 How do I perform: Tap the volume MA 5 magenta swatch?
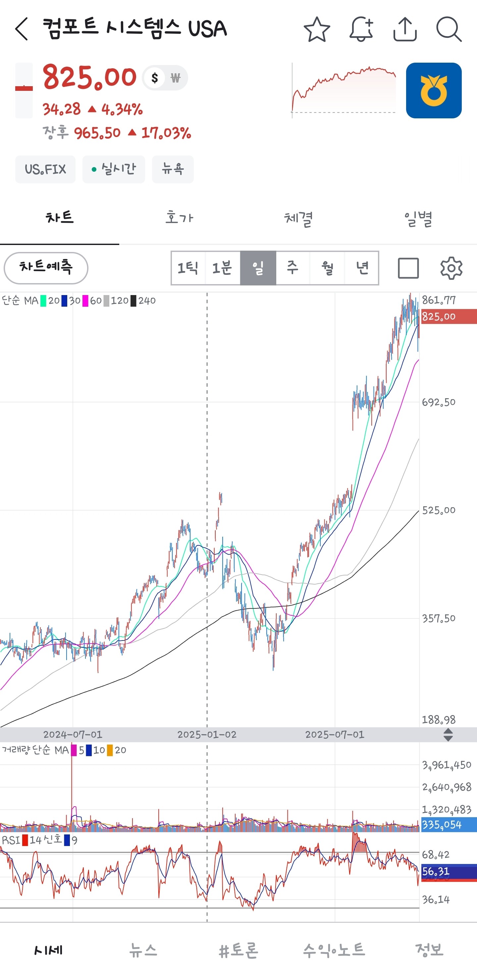click(x=74, y=750)
